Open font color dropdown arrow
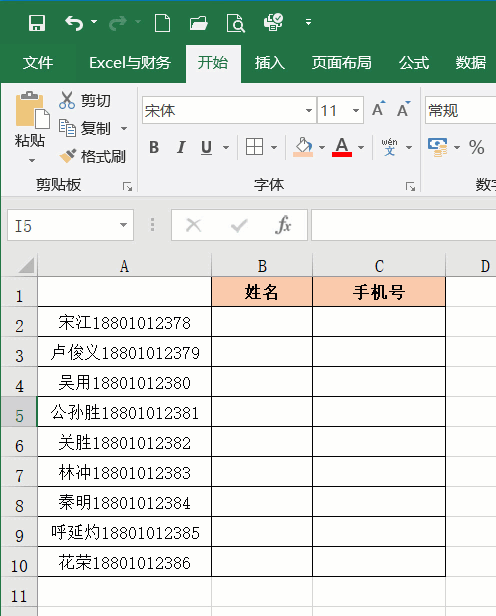496x616 pixels. (x=361, y=148)
